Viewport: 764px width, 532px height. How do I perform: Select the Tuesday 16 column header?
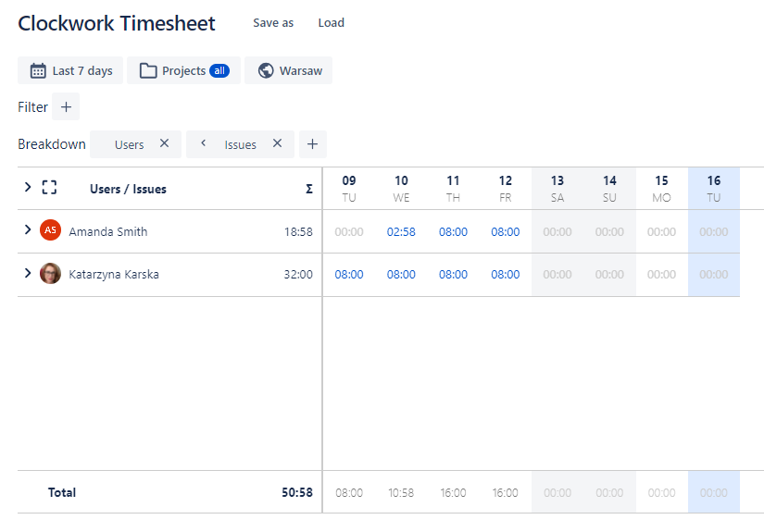pyautogui.click(x=713, y=188)
